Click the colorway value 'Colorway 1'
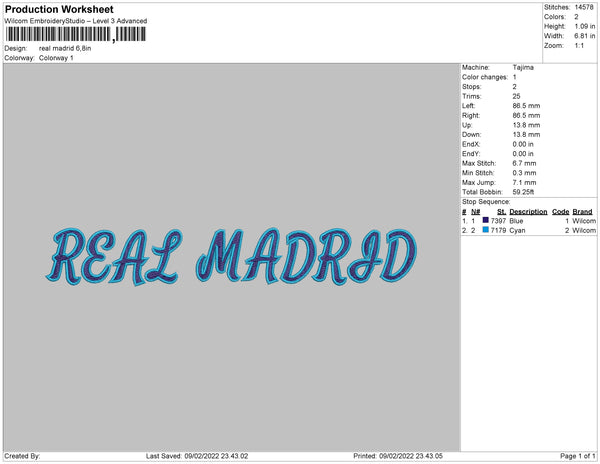This screenshot has width=600, height=464. (56, 58)
